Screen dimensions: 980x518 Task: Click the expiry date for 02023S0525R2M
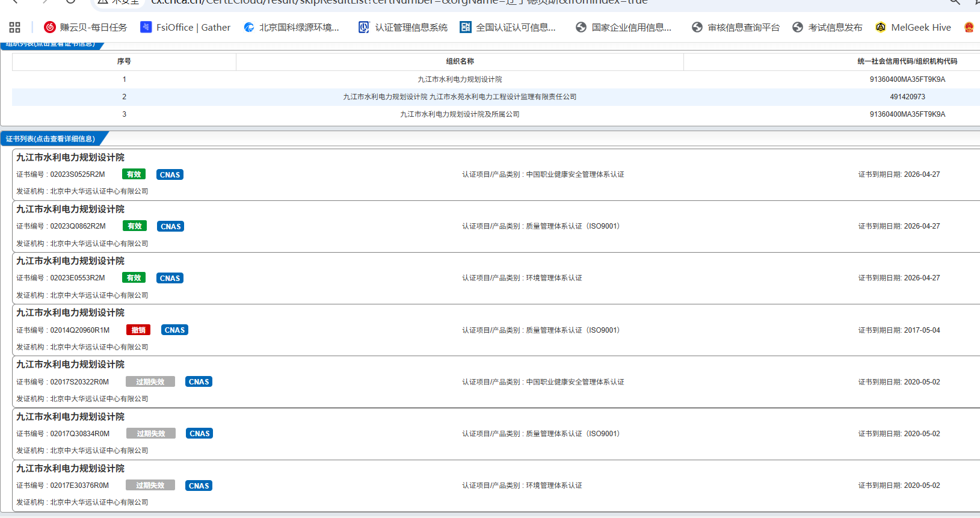(922, 174)
